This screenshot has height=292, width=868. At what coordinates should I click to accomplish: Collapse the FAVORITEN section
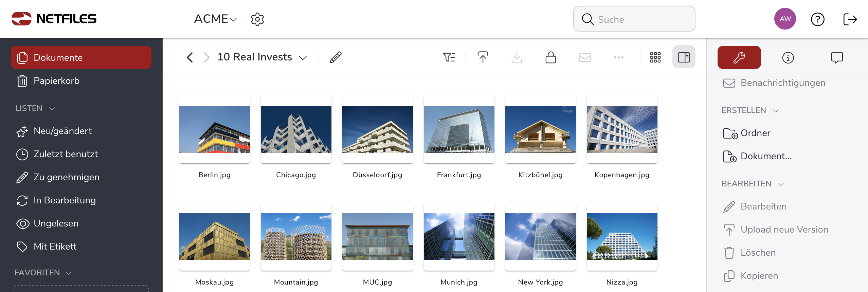(43, 273)
